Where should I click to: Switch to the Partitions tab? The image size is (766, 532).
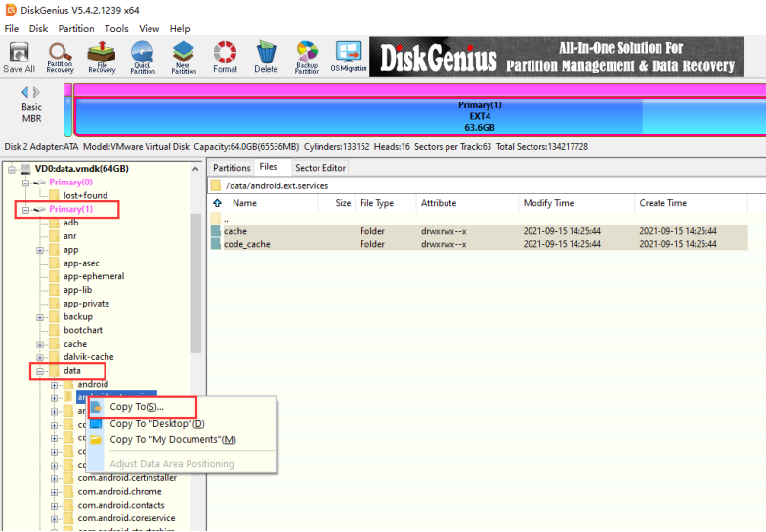232,168
